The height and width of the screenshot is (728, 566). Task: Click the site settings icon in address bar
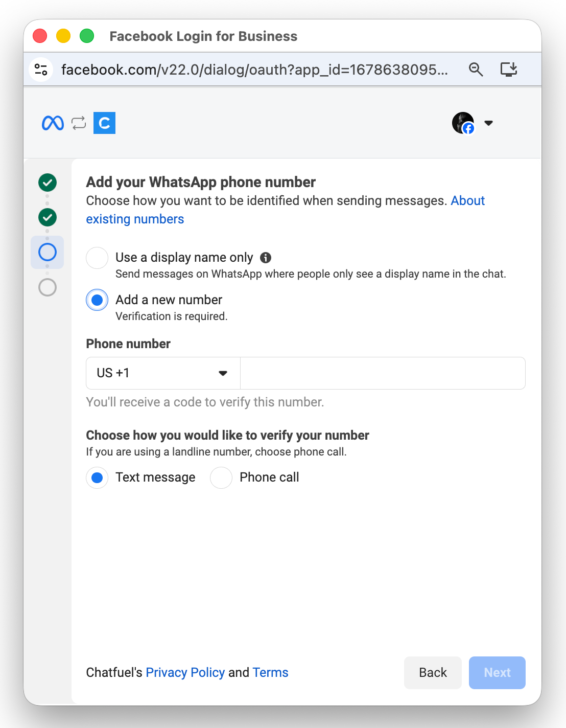(x=41, y=70)
